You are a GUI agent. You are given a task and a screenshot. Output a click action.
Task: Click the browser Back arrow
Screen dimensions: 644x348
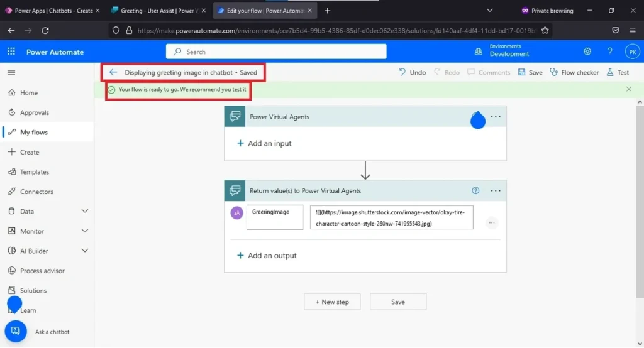(x=11, y=30)
